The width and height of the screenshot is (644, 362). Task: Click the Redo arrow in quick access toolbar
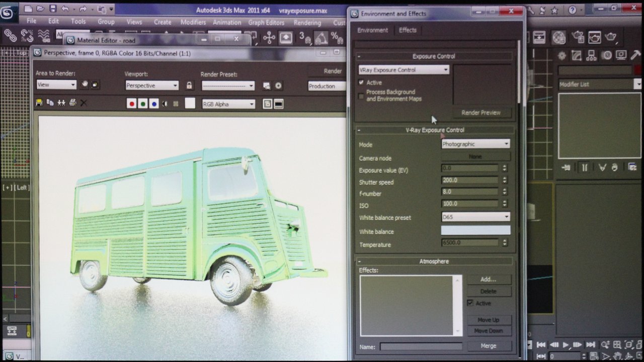pyautogui.click(x=83, y=9)
